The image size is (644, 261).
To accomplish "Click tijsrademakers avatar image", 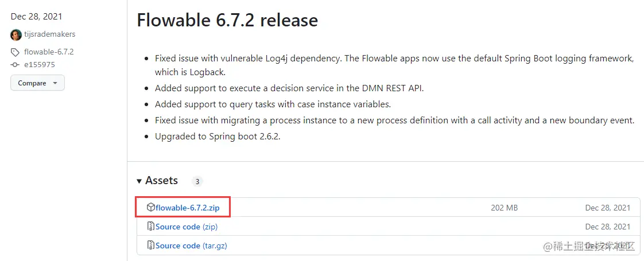I will [x=16, y=34].
